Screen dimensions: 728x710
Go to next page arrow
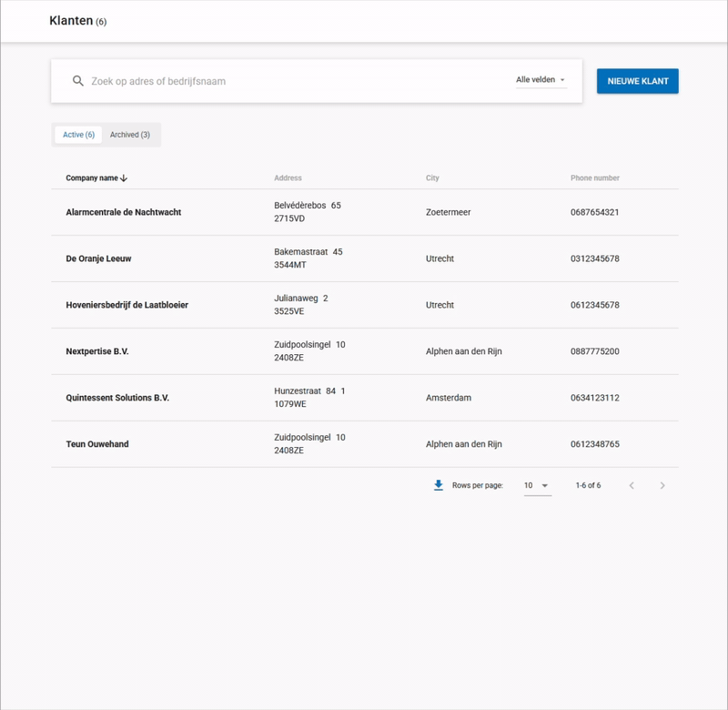tap(662, 486)
